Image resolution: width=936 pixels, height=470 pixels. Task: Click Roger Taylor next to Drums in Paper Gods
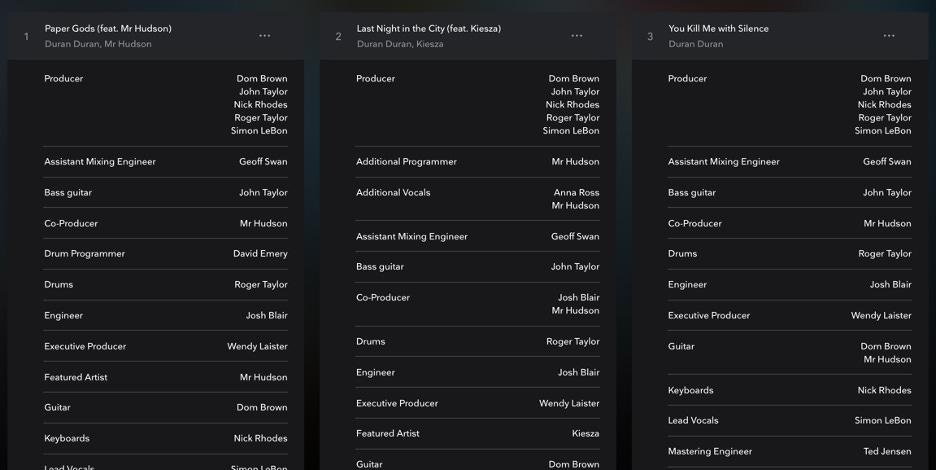(261, 284)
